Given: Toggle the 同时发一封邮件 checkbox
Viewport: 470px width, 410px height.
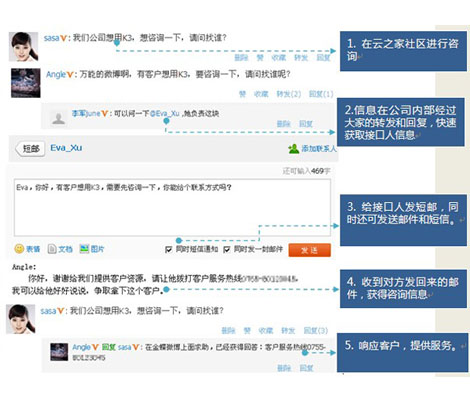Looking at the screenshot, I should (227, 249).
